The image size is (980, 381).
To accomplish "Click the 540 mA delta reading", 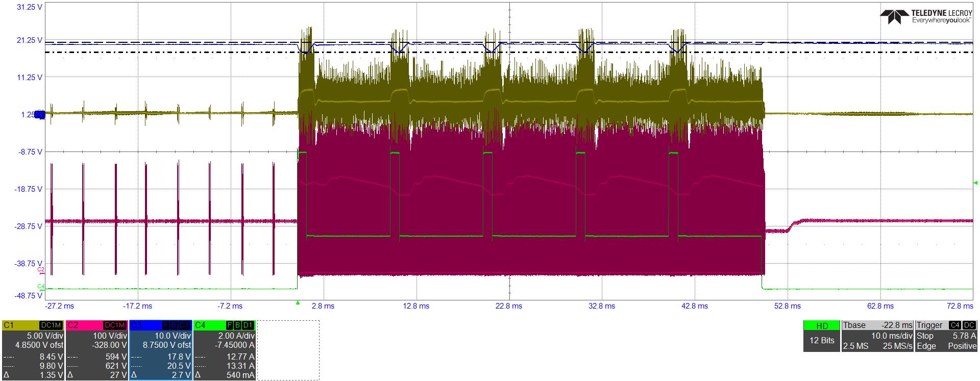I will pyautogui.click(x=240, y=375).
